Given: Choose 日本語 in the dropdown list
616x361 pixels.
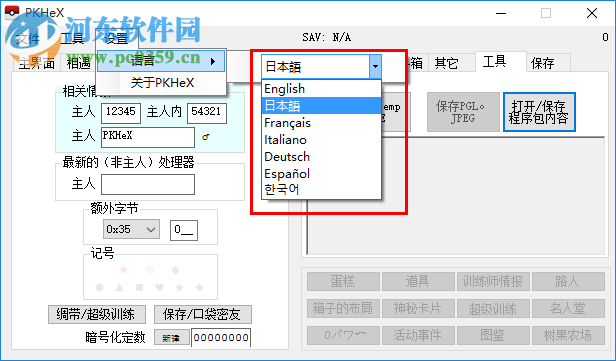Looking at the screenshot, I should click(321, 106).
